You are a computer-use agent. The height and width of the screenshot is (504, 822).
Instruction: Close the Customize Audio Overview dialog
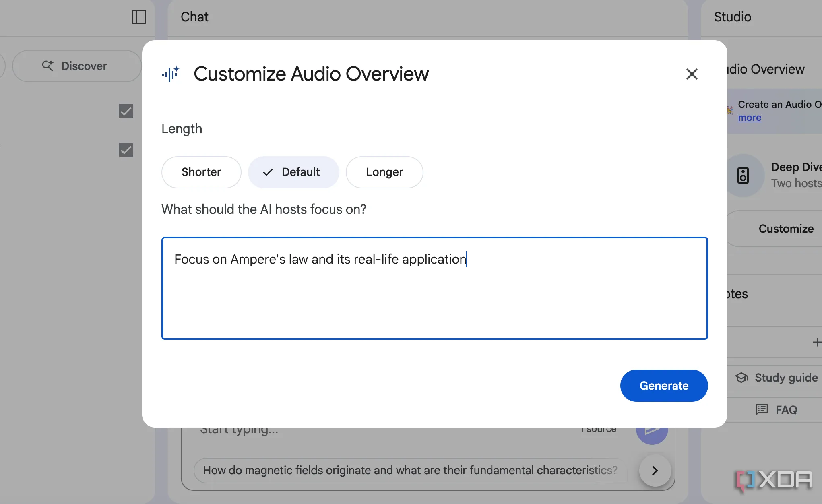692,74
